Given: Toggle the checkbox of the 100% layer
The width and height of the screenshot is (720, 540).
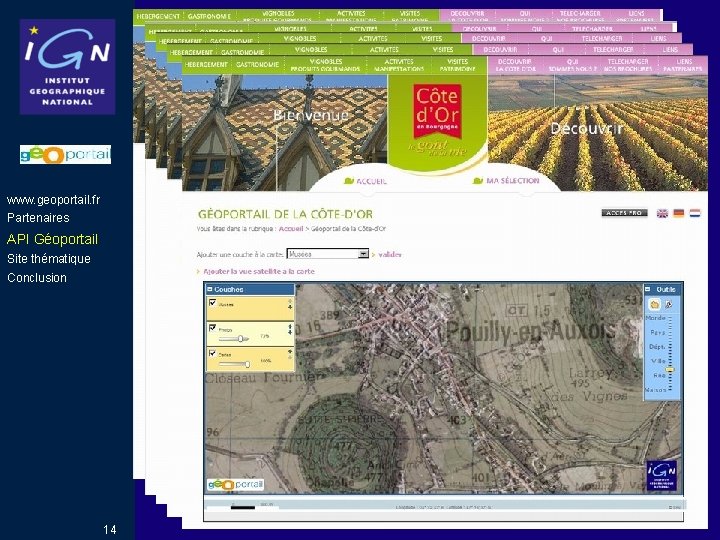Looking at the screenshot, I should [x=212, y=353].
